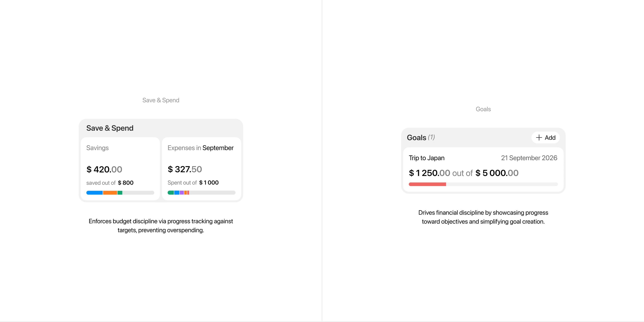Viewport: 644px width, 322px height.
Task: Click the green segment of the Expenses bar
Action: click(170, 193)
